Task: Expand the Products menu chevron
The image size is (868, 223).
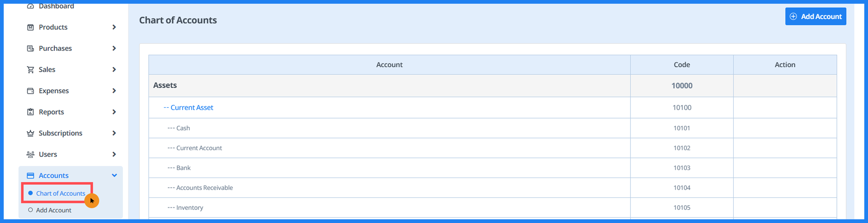Action: pos(114,27)
